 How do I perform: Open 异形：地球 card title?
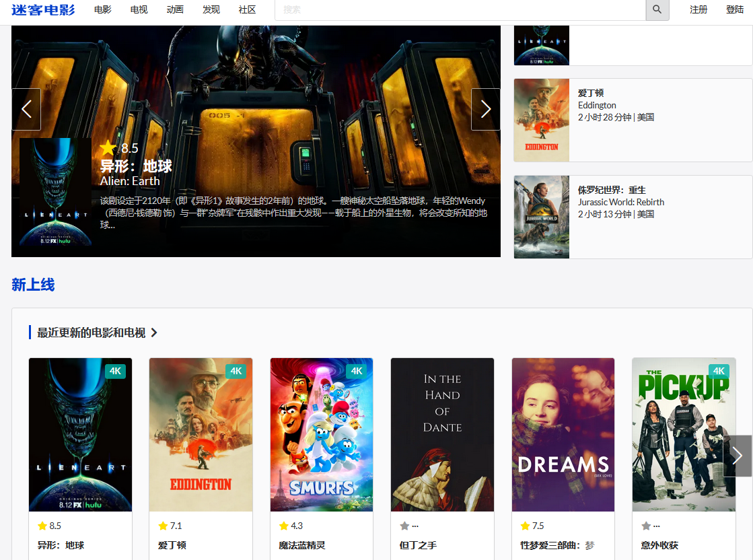point(61,545)
